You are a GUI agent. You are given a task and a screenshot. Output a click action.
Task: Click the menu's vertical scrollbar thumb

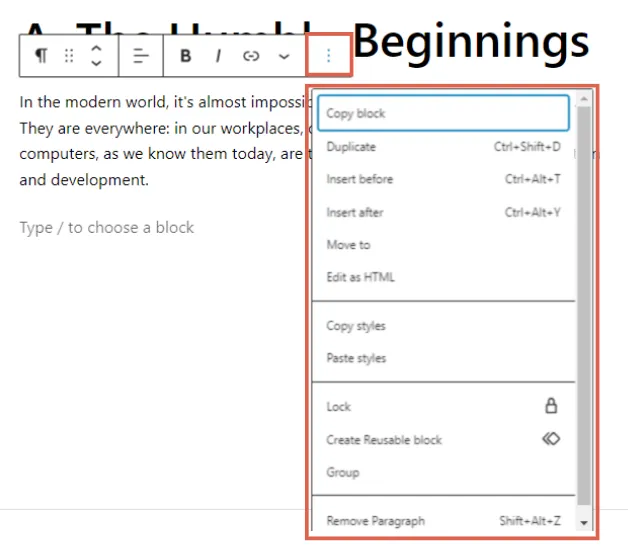pyautogui.click(x=584, y=306)
